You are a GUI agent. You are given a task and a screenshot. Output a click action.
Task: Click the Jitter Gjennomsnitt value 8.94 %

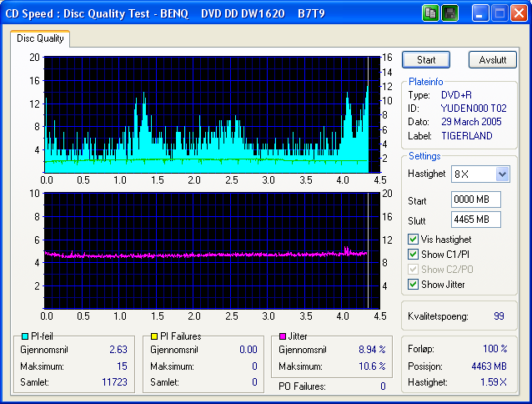pos(372,350)
